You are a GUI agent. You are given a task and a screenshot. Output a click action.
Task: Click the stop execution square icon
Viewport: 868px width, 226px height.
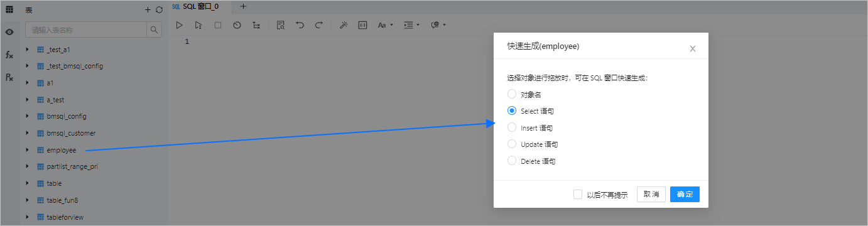pyautogui.click(x=218, y=25)
